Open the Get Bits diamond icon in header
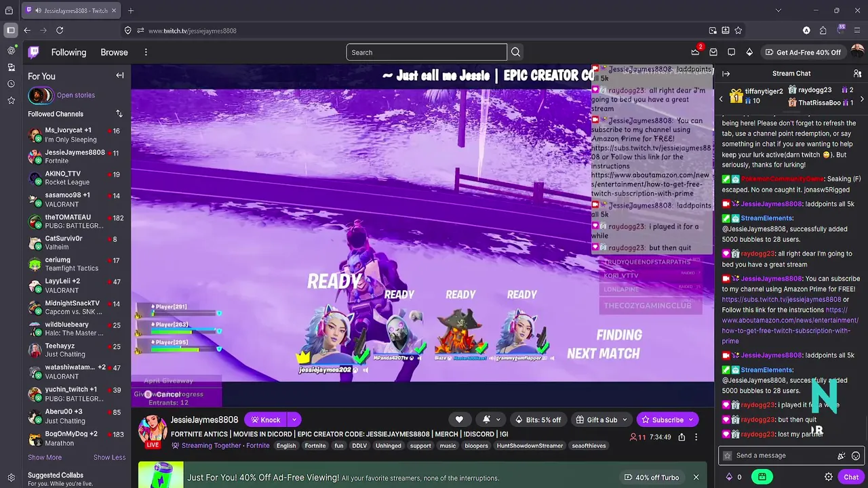The height and width of the screenshot is (488, 868). coord(749,52)
